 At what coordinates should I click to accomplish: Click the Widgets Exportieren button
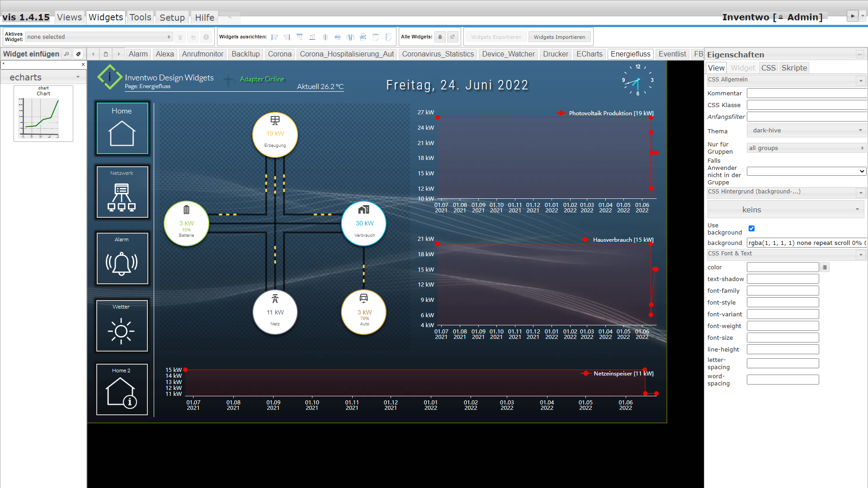point(496,37)
